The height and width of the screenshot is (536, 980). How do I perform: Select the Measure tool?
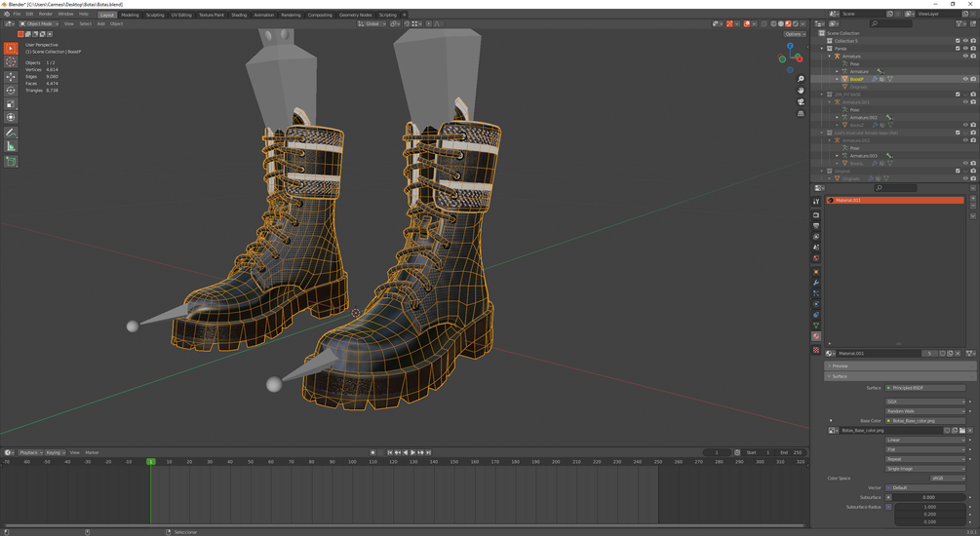[x=11, y=146]
